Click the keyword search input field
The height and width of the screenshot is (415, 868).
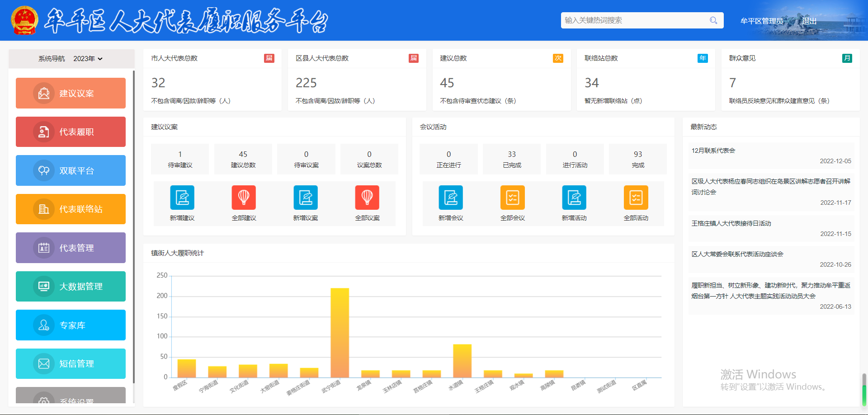pyautogui.click(x=633, y=20)
